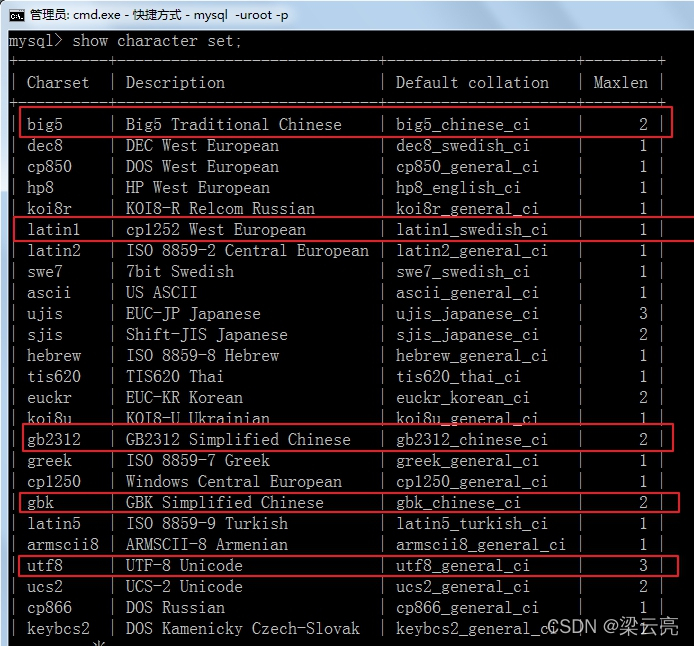Click 'DOS Kamenicky Czech-Slovak' description

[243, 629]
